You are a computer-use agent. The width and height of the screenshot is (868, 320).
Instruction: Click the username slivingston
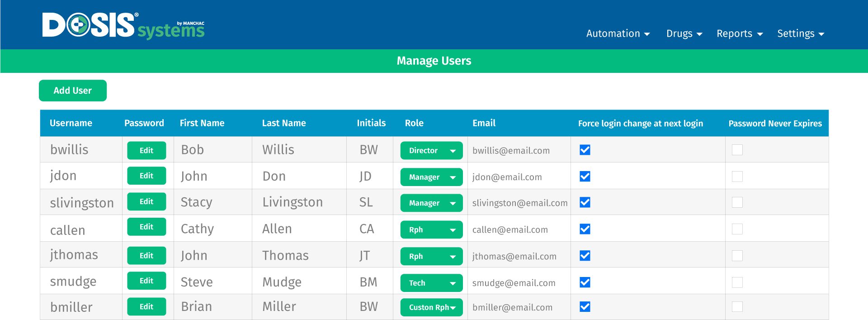tap(82, 203)
